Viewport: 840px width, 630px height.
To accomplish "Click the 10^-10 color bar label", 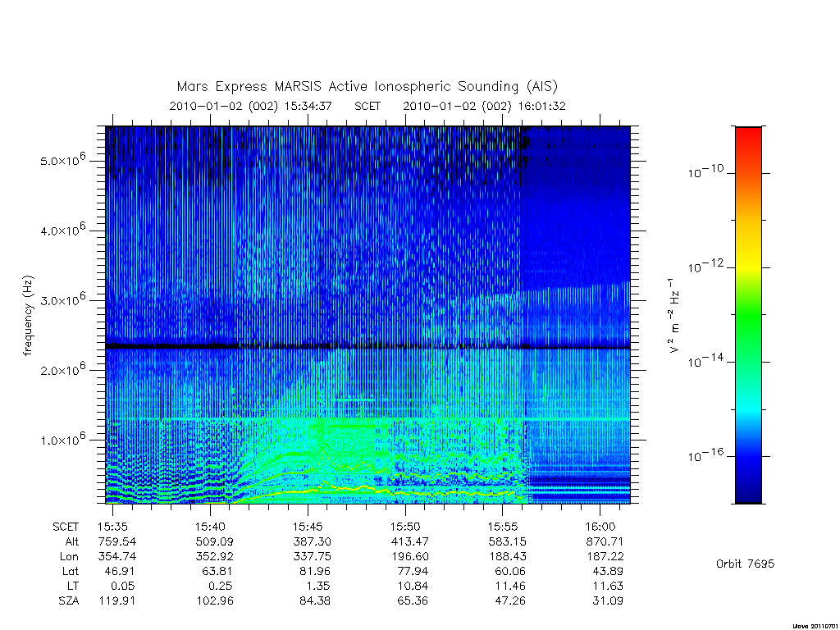I will coord(705,171).
